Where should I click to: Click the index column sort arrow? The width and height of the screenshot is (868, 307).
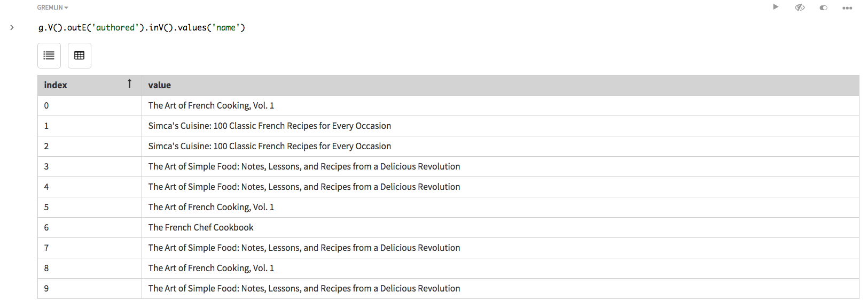[129, 84]
